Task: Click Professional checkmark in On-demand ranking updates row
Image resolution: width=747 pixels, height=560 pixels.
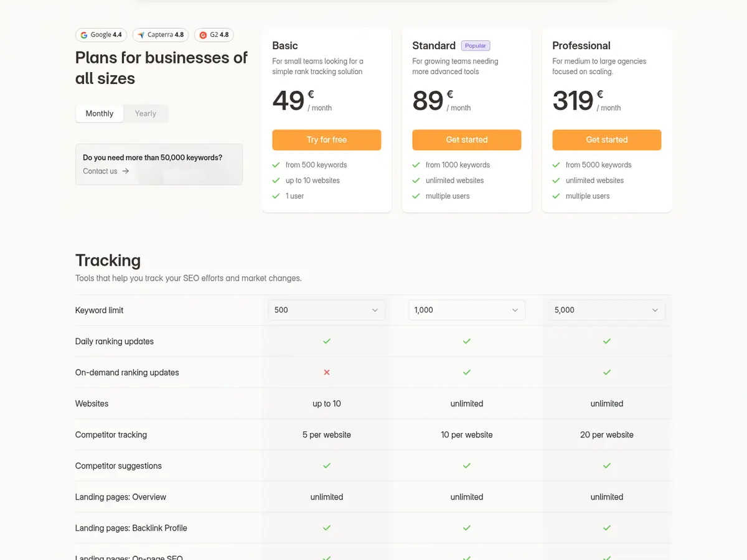Action: point(607,372)
